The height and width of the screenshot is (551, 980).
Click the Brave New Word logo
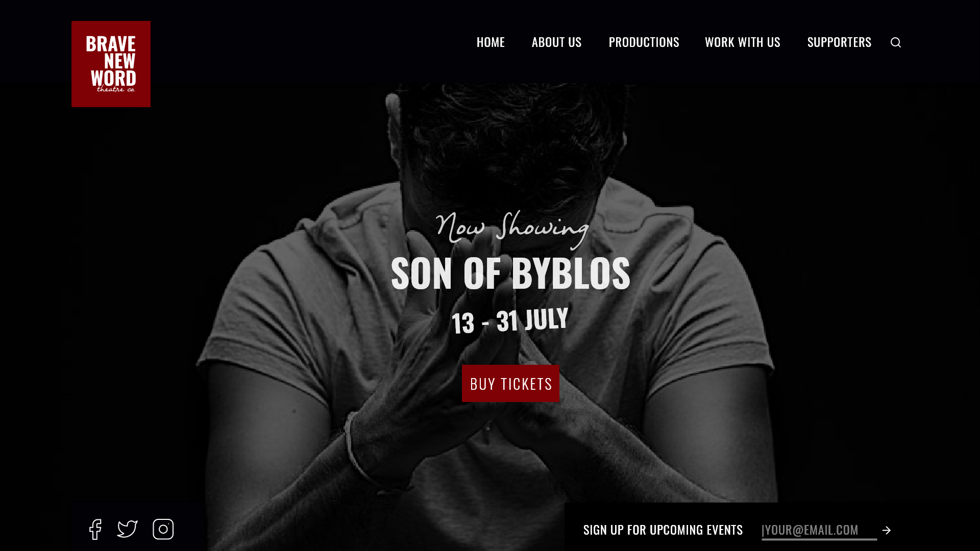coord(111,64)
